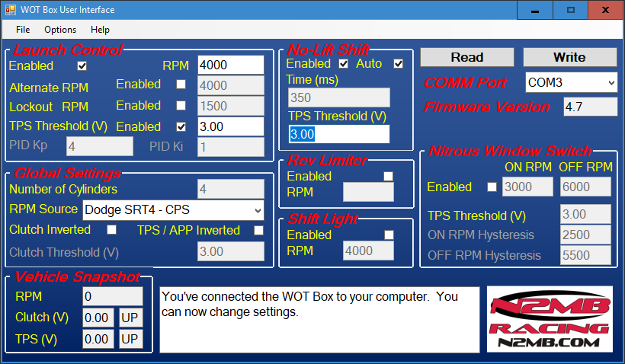
Task: Click the No-Lift Shift TPS Threshold field
Action: click(x=338, y=135)
